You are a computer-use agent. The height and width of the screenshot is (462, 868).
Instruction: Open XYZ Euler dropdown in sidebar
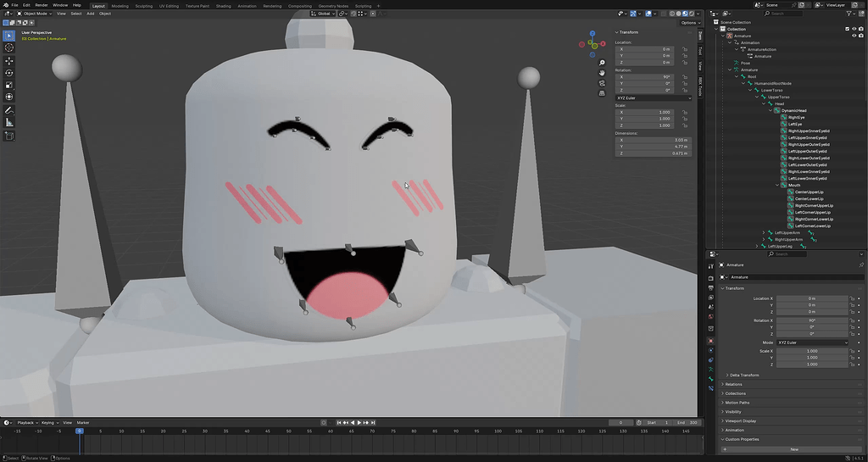pyautogui.click(x=654, y=98)
